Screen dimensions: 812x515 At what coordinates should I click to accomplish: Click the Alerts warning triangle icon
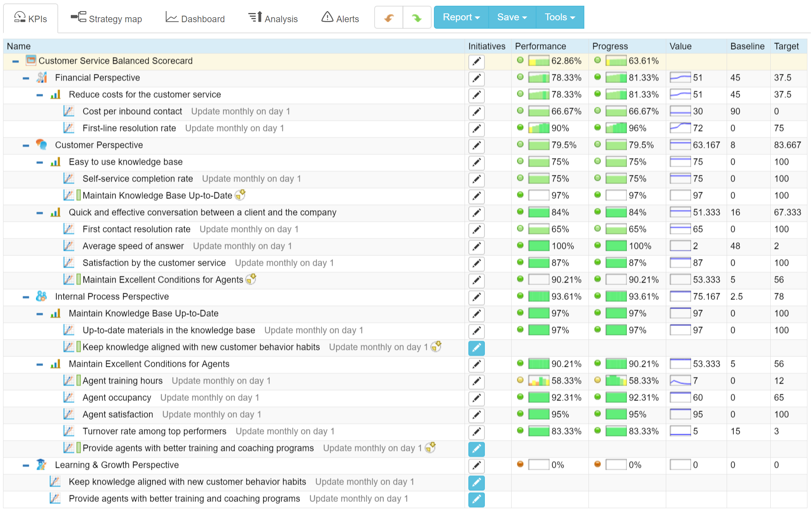pyautogui.click(x=328, y=17)
